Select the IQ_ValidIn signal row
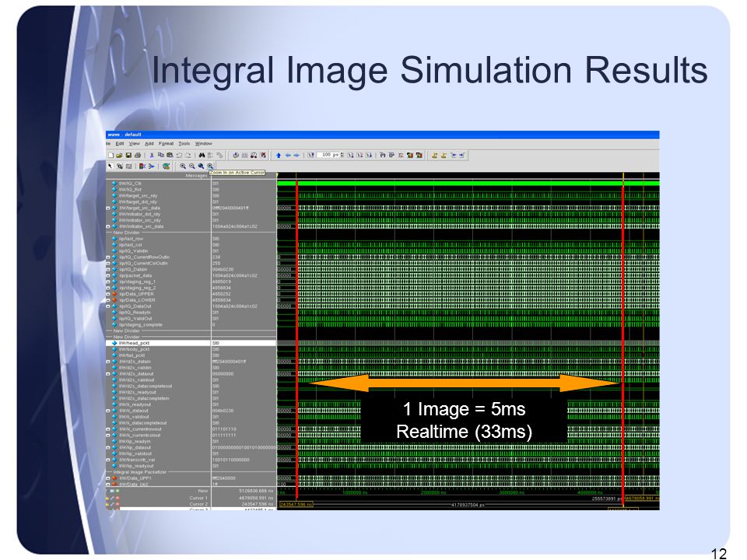Screen dimensions: 747x560 (x=191, y=251)
